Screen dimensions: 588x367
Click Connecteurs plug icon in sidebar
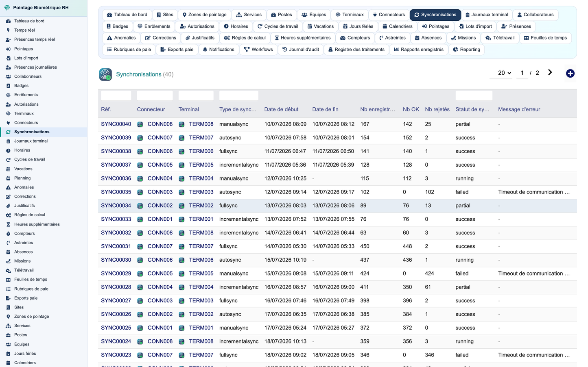click(8, 123)
